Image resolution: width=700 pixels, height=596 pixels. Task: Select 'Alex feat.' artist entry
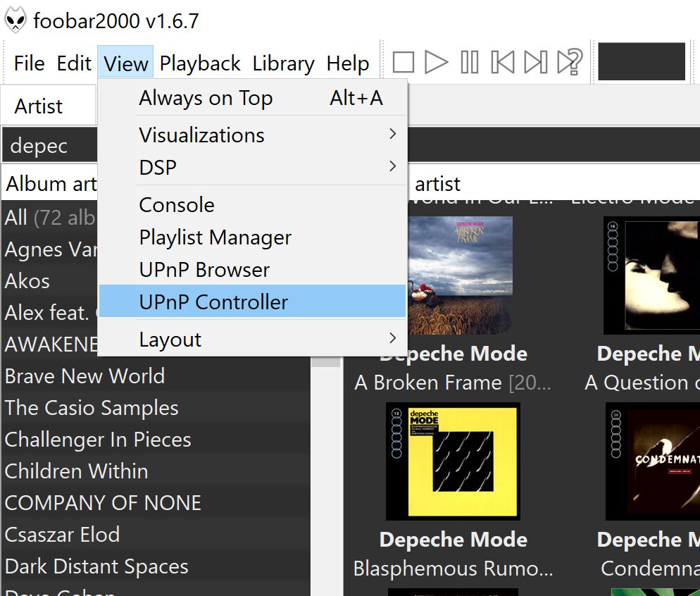[x=50, y=313]
